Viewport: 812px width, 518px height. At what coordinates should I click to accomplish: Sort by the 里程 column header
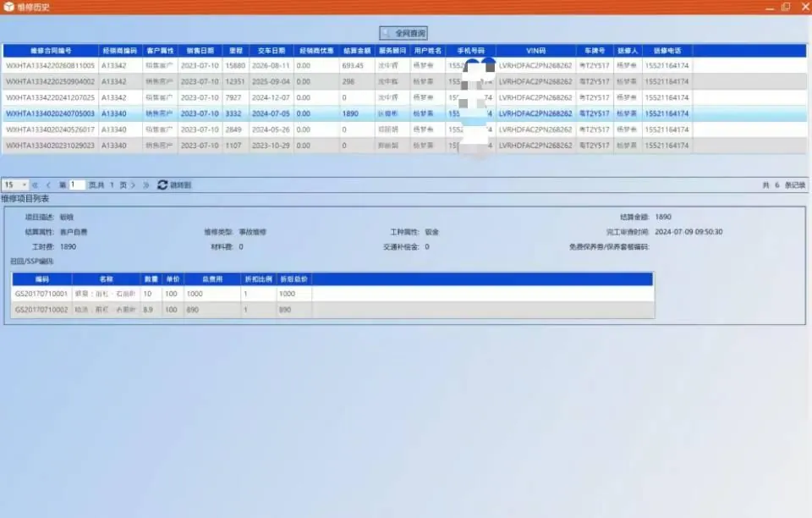236,51
